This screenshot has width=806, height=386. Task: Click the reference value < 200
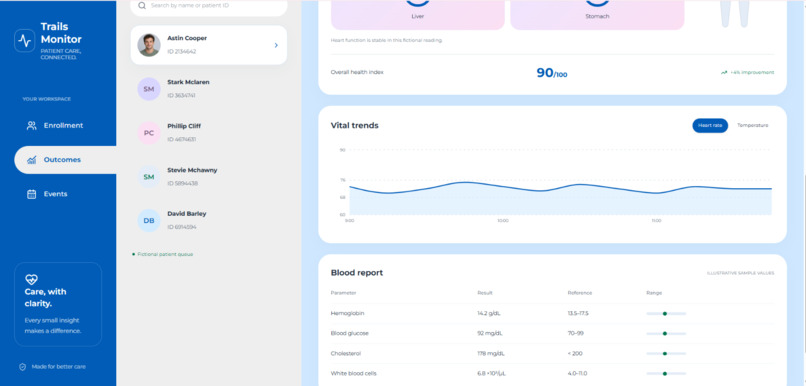tap(576, 354)
